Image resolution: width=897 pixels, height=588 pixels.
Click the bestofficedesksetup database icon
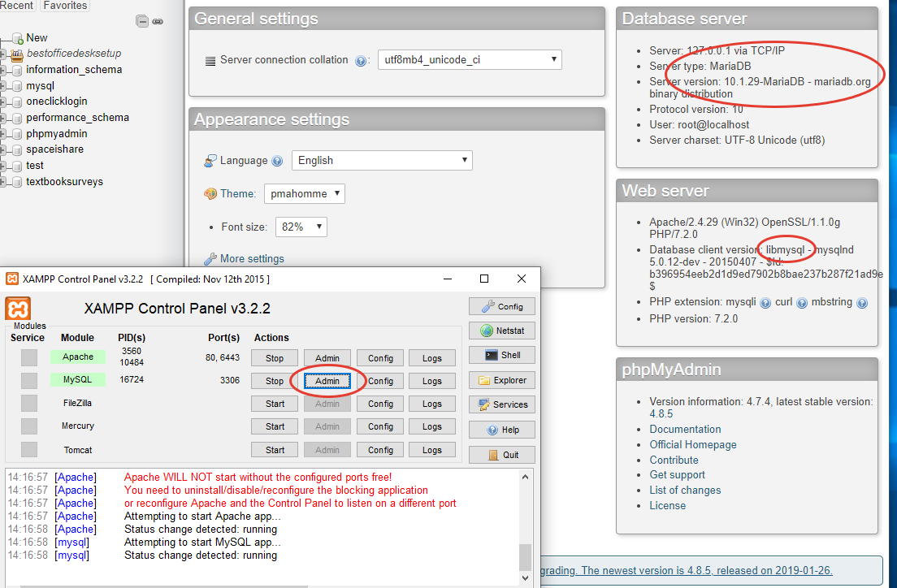coord(17,54)
